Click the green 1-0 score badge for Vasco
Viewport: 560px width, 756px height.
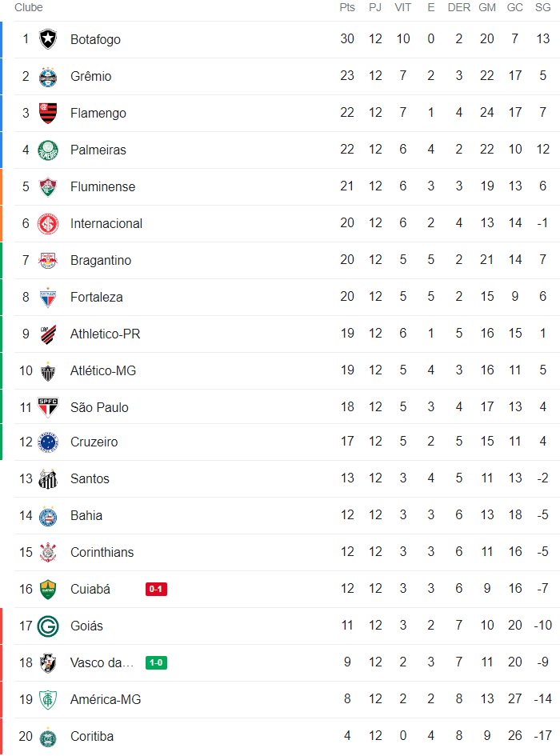click(x=156, y=662)
